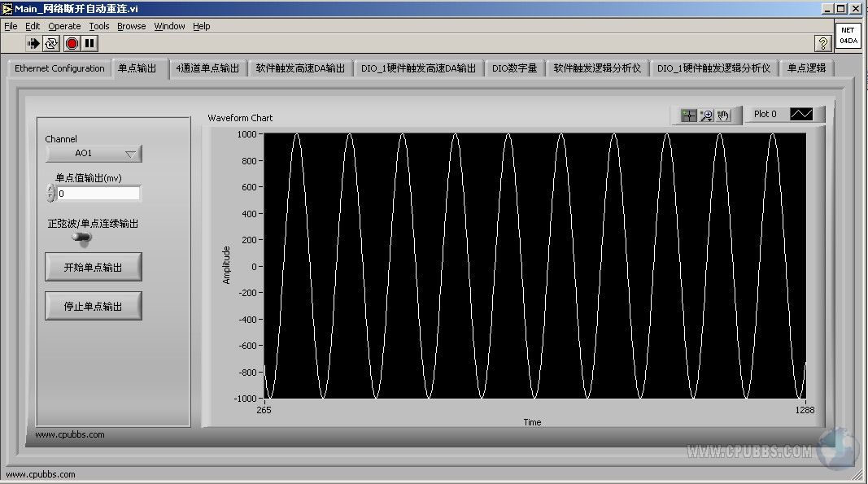Switch to 4通道单点输出 tab
Viewport: 868px width, 484px height.
(x=207, y=68)
